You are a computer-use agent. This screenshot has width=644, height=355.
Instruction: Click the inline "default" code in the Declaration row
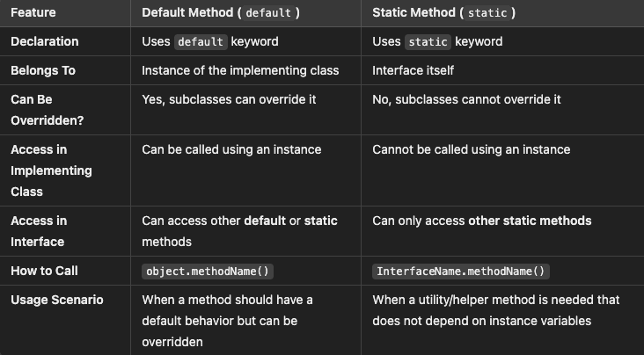tap(201, 41)
